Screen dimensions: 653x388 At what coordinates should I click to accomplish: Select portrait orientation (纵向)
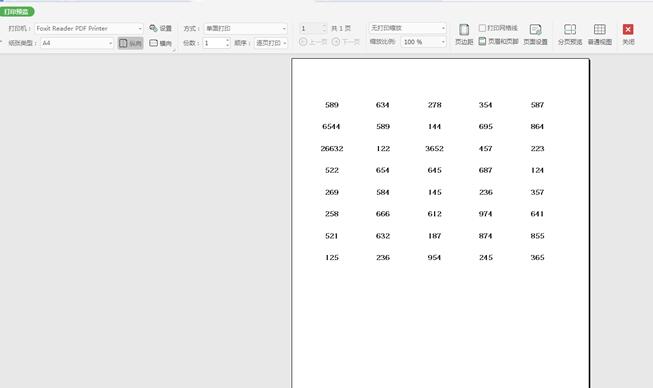(x=130, y=43)
